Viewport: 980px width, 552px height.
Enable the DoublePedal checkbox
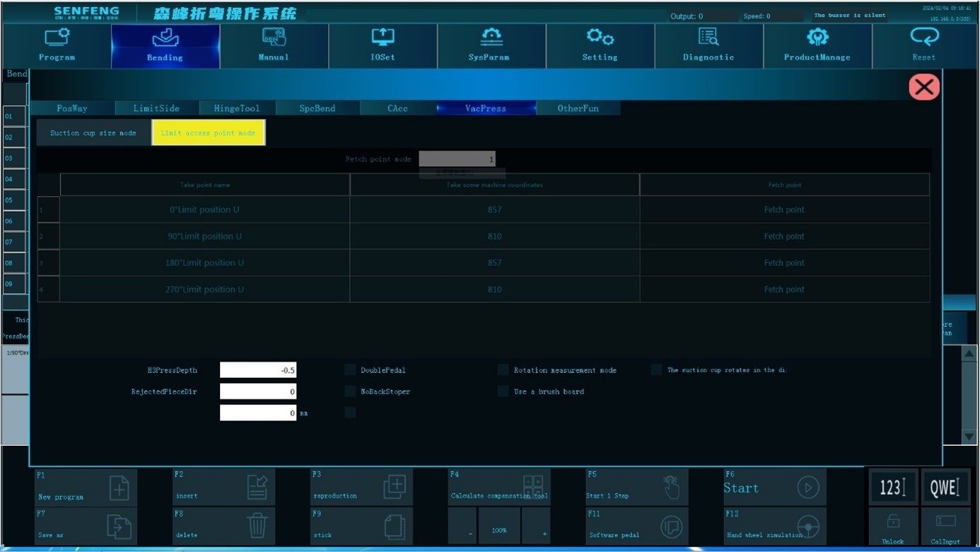click(x=350, y=369)
